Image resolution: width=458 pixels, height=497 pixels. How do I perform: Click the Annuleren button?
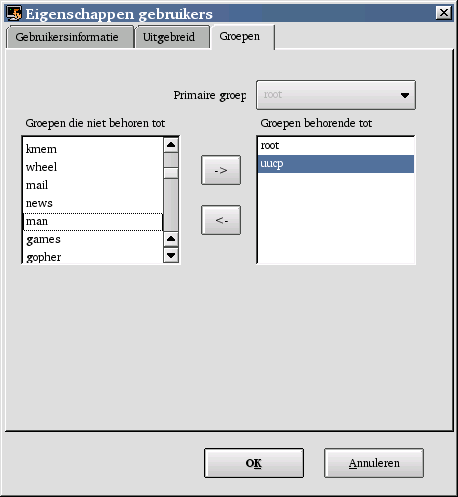(374, 463)
